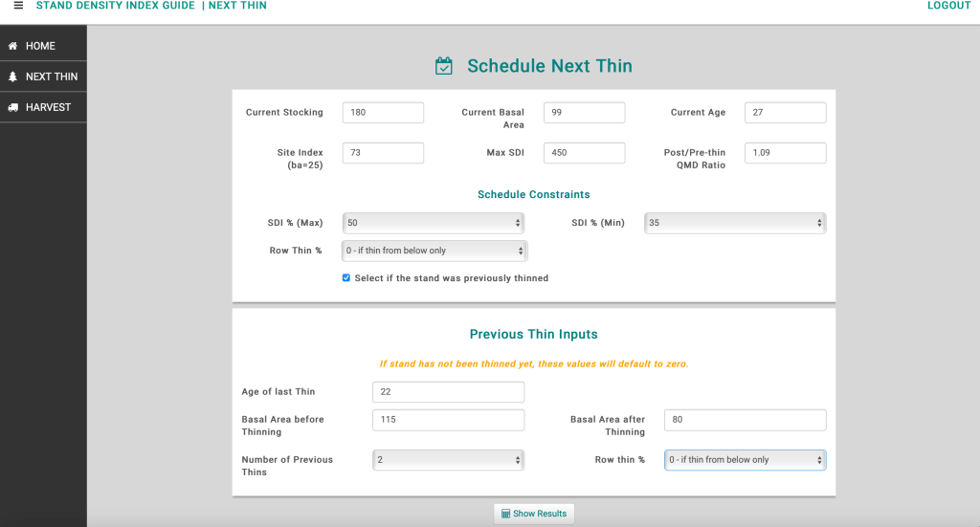Open the SDI % (Max) dropdown
980x527 pixels.
coord(433,223)
